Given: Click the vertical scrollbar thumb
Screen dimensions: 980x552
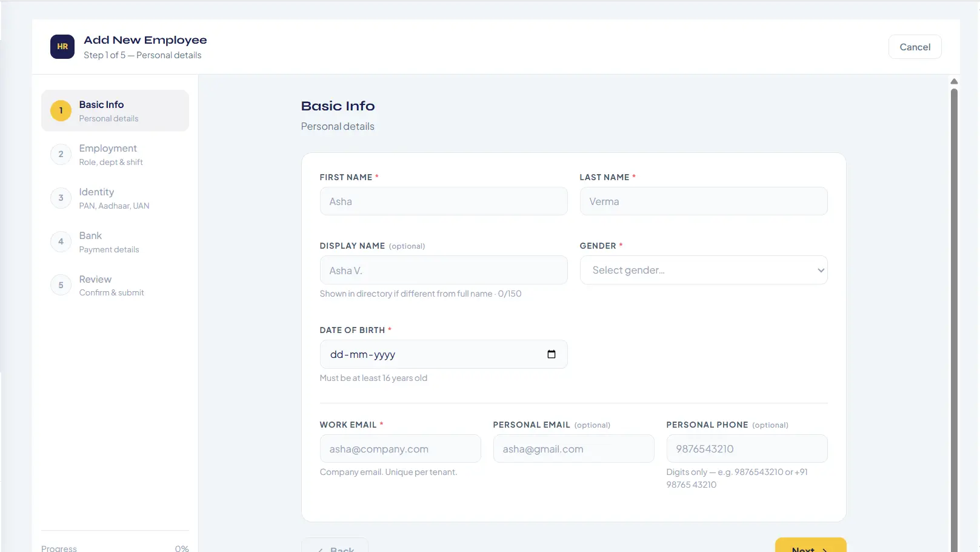Looking at the screenshot, I should coord(954,320).
